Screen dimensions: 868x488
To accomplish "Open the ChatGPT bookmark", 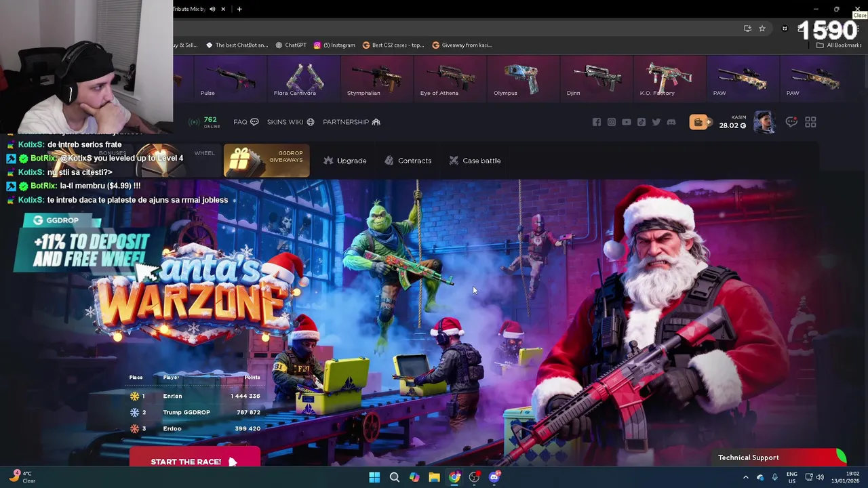I will point(291,45).
